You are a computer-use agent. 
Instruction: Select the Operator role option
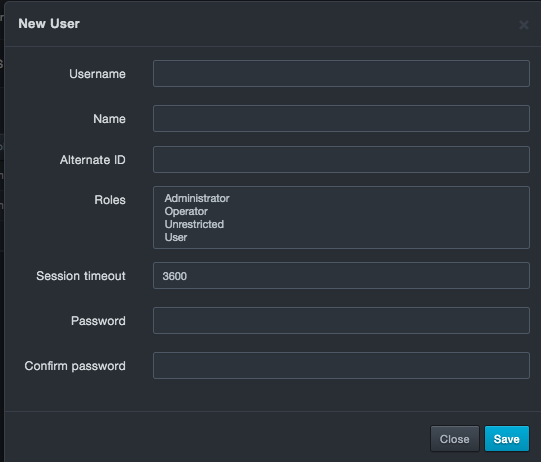coord(186,211)
